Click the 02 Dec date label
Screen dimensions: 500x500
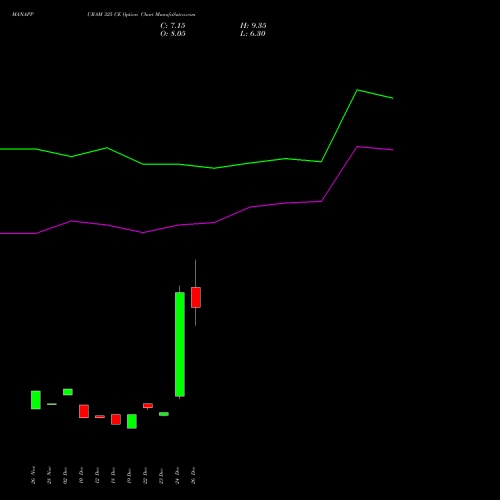(x=65, y=475)
